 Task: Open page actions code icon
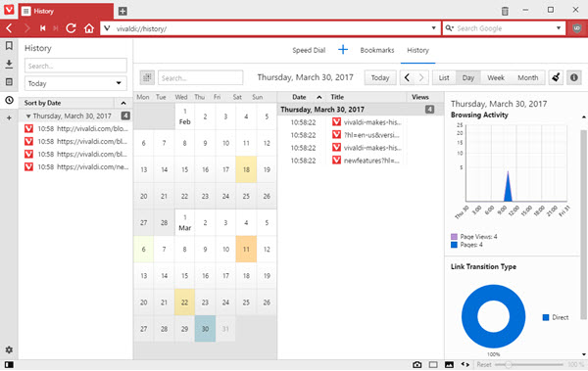[465, 364]
